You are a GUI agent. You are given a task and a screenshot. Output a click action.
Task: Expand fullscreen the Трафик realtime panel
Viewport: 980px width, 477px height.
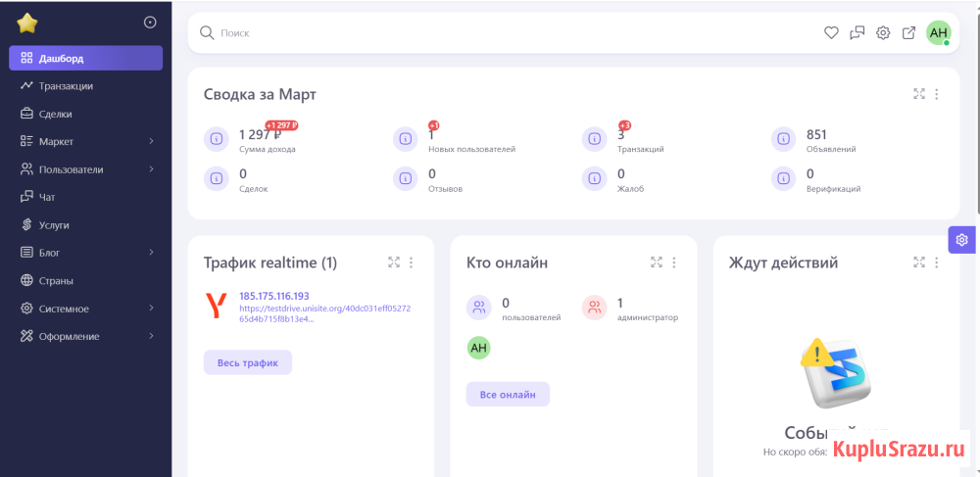[x=394, y=262]
